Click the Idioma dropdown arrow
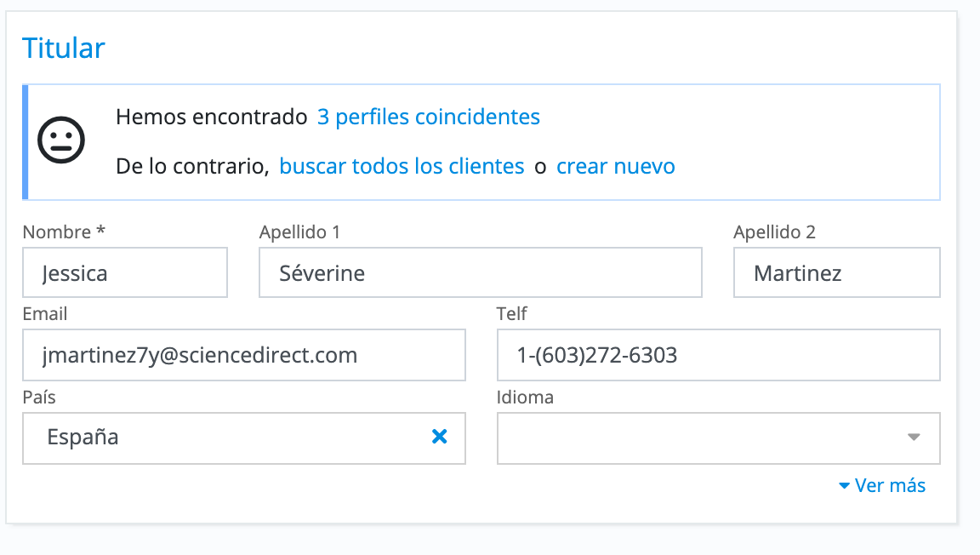 [x=914, y=438]
